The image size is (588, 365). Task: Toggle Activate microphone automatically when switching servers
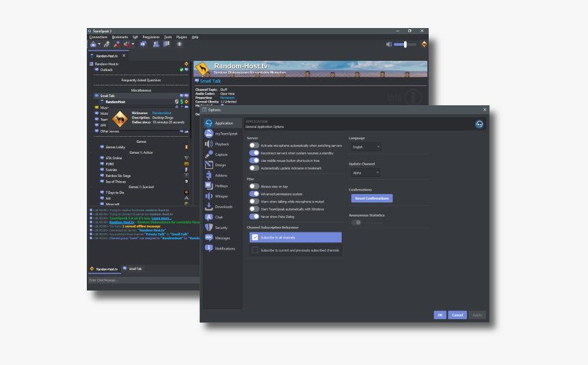[x=254, y=146]
